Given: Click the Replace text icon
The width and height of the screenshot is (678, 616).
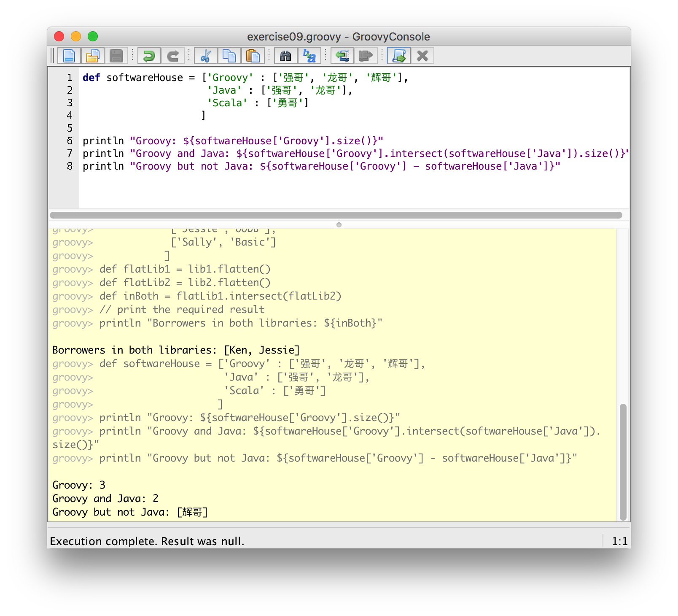Looking at the screenshot, I should point(309,56).
